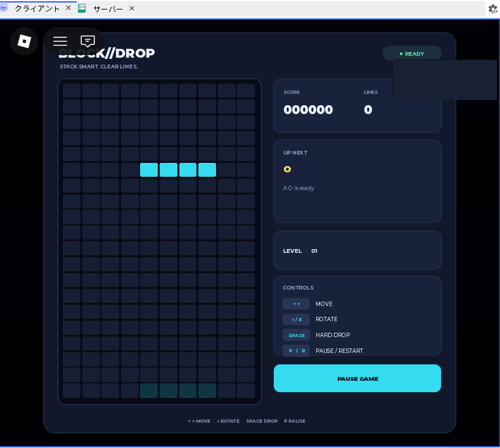
Task: Click the MOVE footer hint
Action: point(199,421)
